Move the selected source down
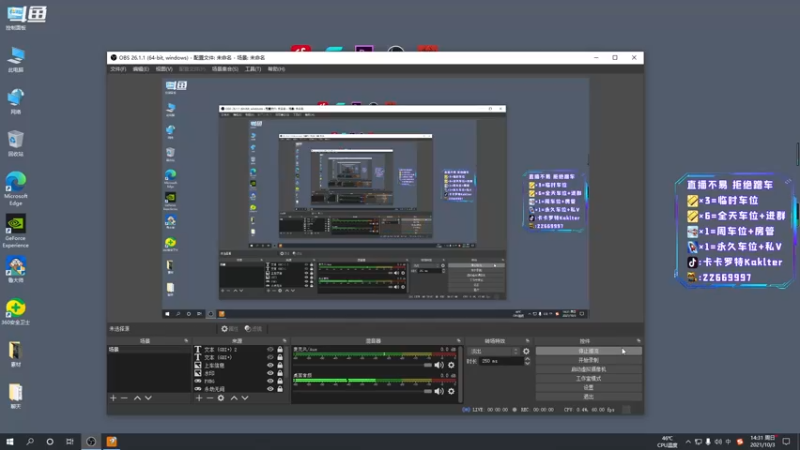800x450 pixels. point(245,398)
